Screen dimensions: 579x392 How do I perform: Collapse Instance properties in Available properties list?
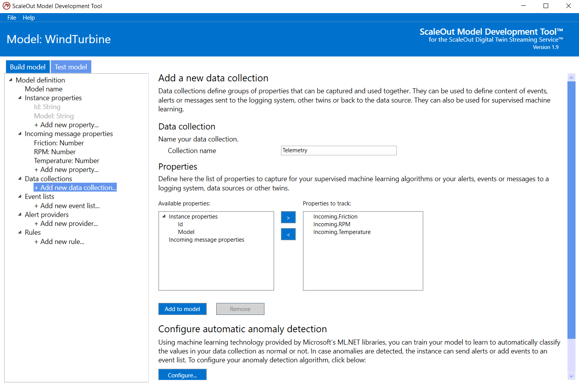[164, 216]
